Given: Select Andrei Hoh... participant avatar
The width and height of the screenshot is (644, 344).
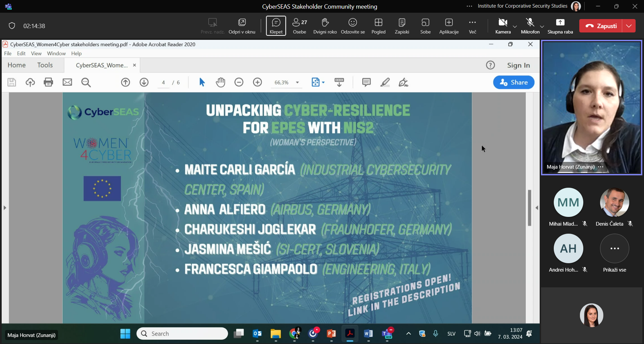Looking at the screenshot, I should coord(568,248).
